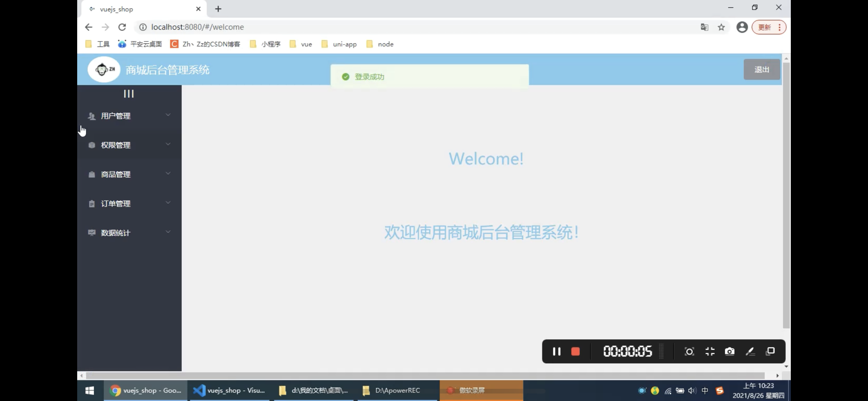The width and height of the screenshot is (868, 401).
Task: Switch to vuejs_shop Visual Studio Code taskbar item
Action: coord(229,391)
